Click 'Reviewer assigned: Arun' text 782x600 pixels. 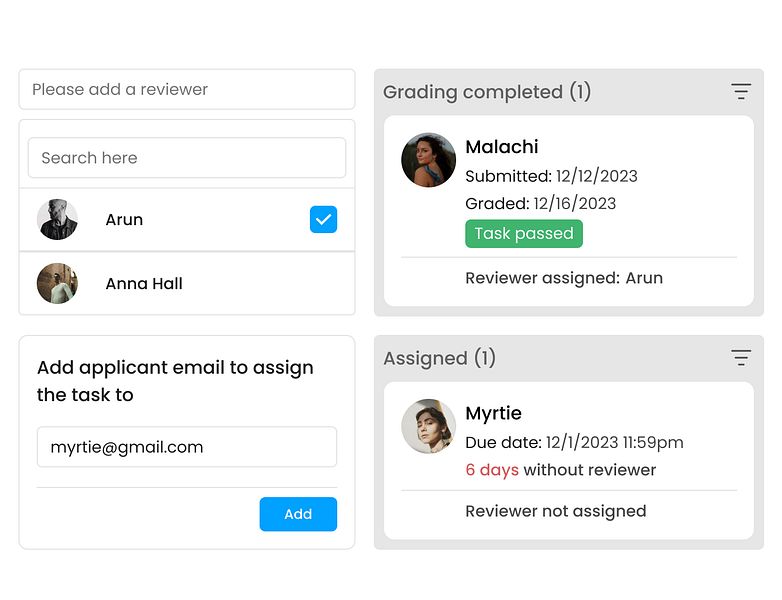pyautogui.click(x=563, y=278)
